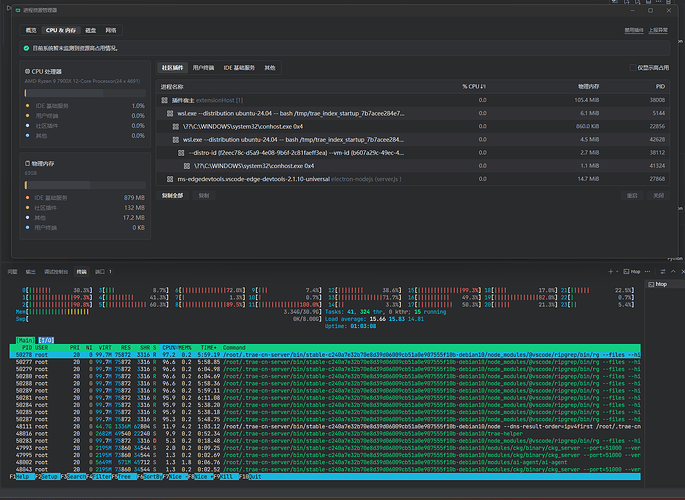
Task: Click the htop TIME+ column header
Action: pyautogui.click(x=209, y=348)
